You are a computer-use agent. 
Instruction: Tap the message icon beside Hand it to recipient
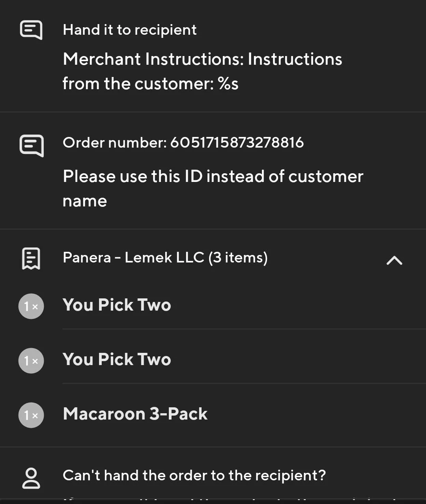(31, 30)
